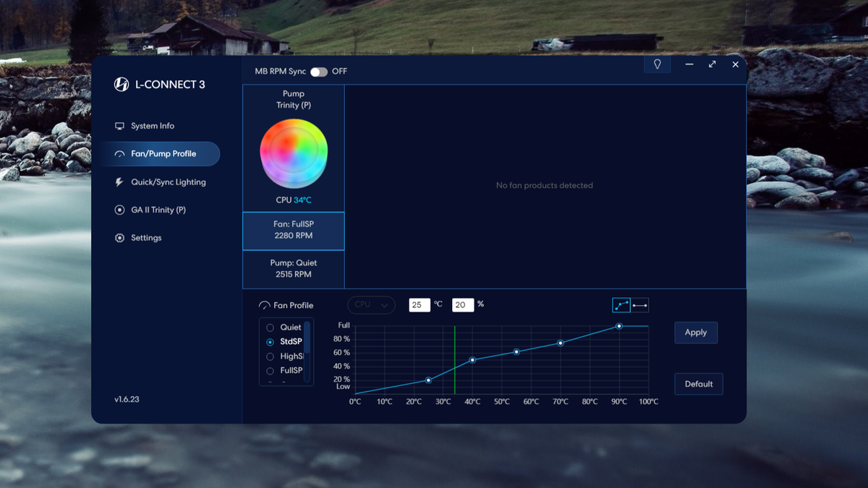
Task: Select the flat line curve mode icon
Action: point(639,305)
